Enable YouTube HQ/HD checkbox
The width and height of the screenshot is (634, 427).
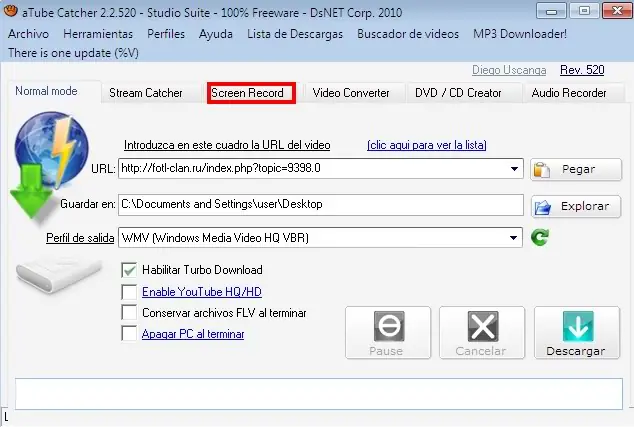pos(129,292)
